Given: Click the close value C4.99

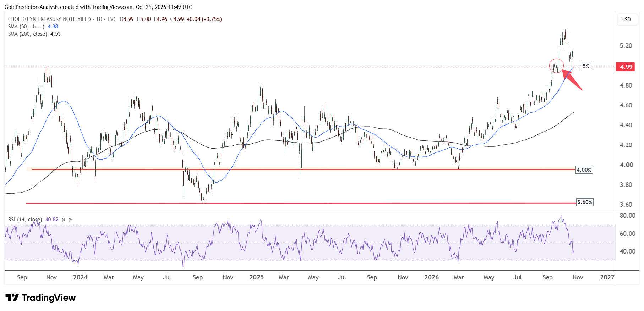Looking at the screenshot, I should point(177,19).
